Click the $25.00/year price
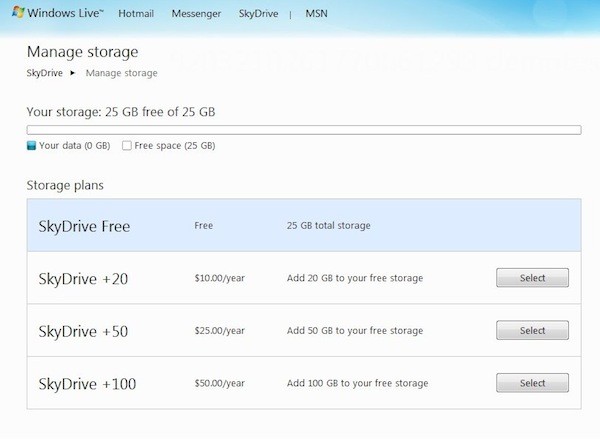Viewport: 600px width, 439px height. tap(219, 330)
